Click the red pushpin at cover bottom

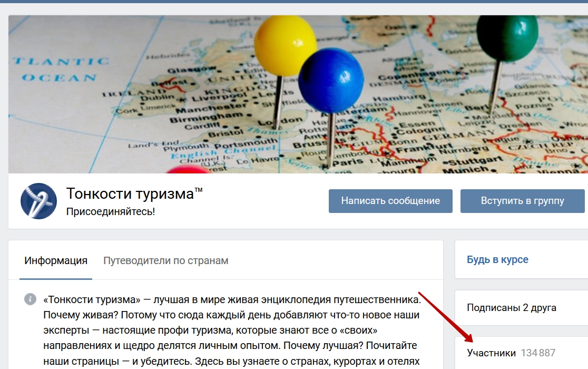(189, 170)
